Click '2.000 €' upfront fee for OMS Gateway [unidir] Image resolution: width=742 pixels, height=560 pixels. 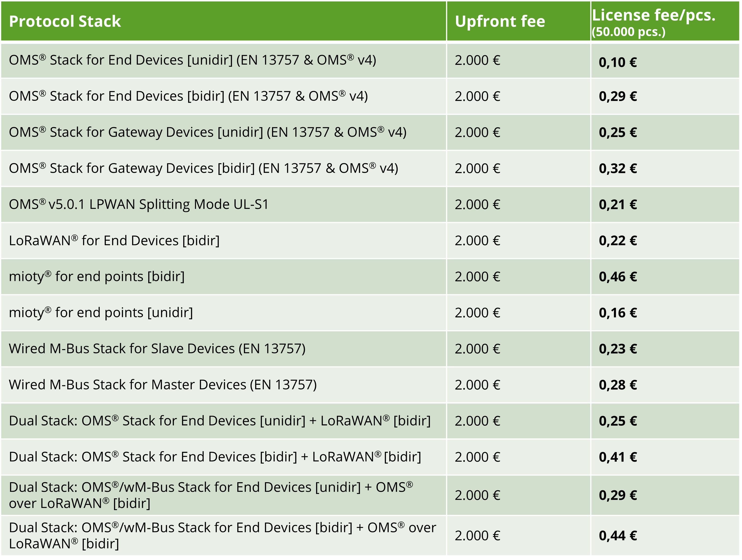point(477,133)
